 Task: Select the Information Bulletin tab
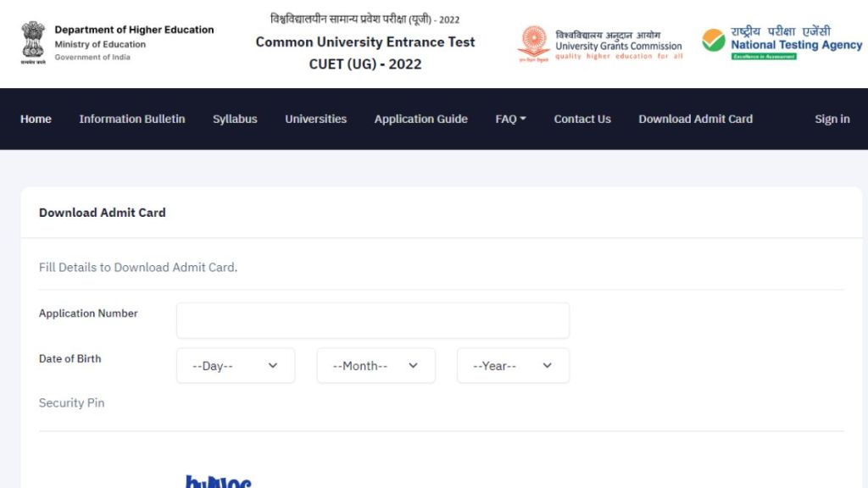tap(131, 119)
